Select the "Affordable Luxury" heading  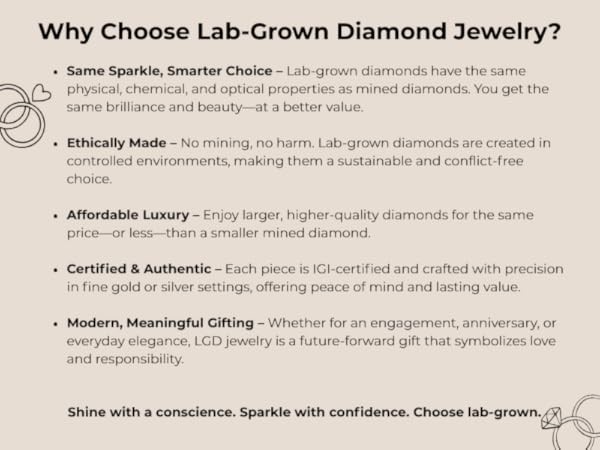[x=129, y=215]
